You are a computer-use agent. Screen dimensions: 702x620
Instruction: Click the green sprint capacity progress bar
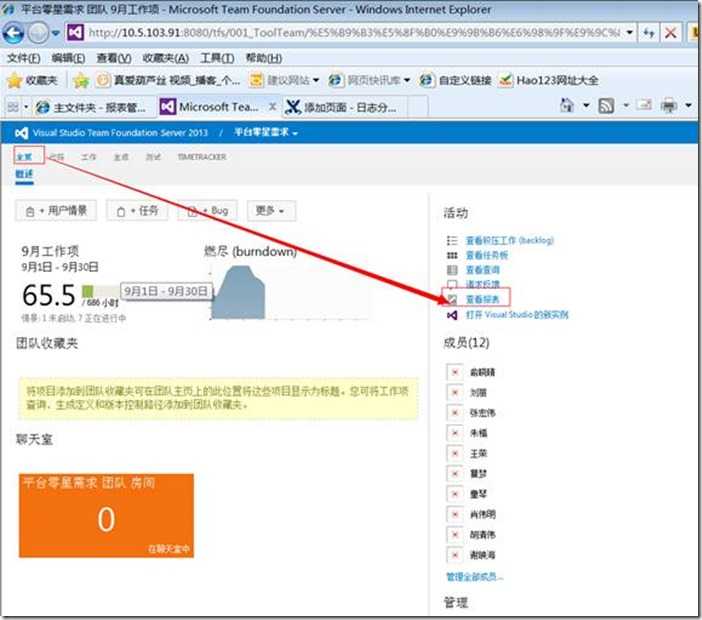tap(100, 291)
